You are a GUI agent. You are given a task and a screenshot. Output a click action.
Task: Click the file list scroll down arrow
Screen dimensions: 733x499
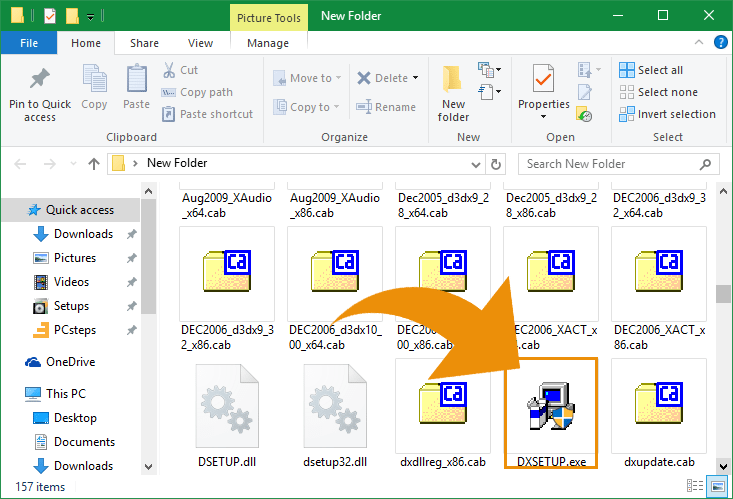pos(723,466)
